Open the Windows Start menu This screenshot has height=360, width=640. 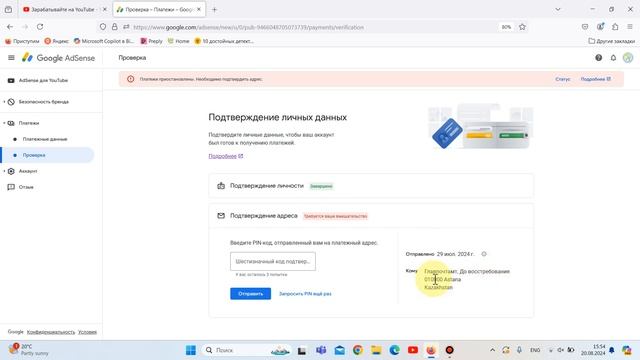[x=191, y=350]
